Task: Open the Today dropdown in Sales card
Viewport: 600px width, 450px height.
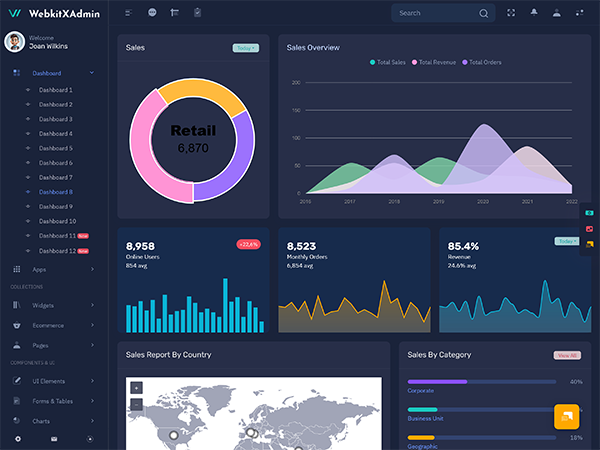Action: click(245, 48)
